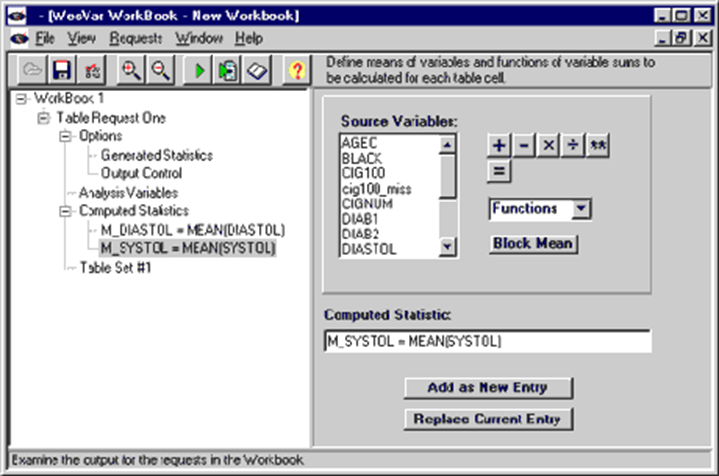This screenshot has height=476, width=719.
Task: Click the toolbar icon right of green arrow
Action: coord(228,70)
